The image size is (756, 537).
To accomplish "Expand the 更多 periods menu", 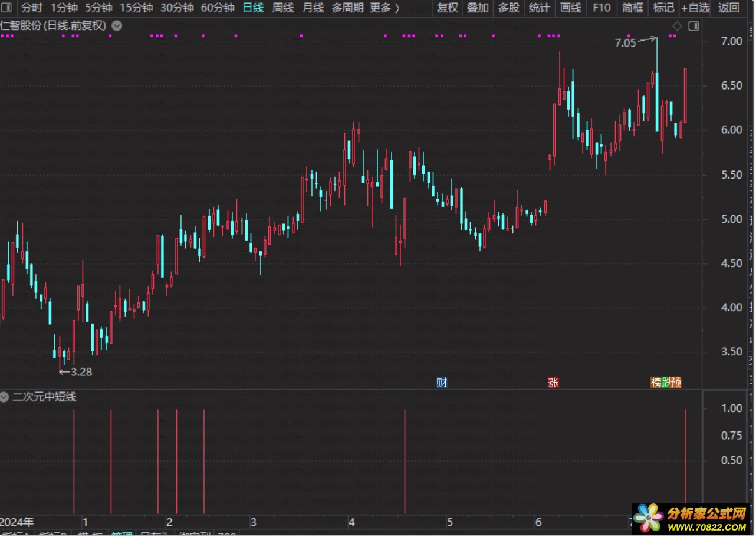I will pos(385,8).
